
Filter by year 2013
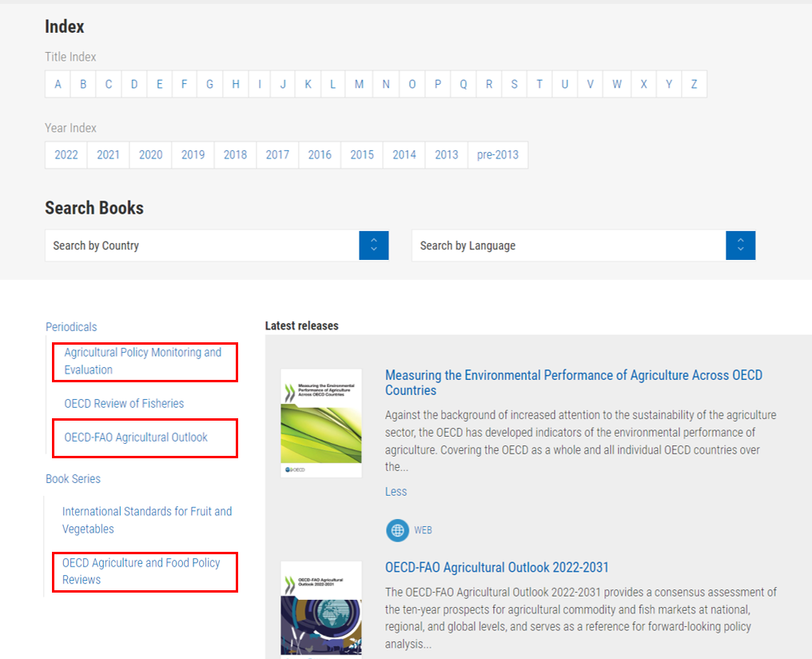[x=447, y=155]
